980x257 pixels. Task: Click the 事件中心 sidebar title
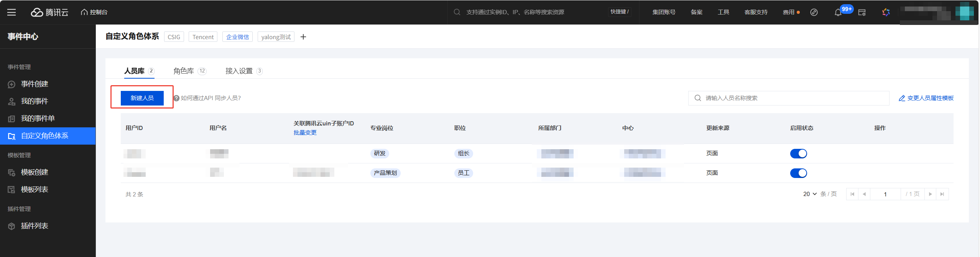coord(23,36)
